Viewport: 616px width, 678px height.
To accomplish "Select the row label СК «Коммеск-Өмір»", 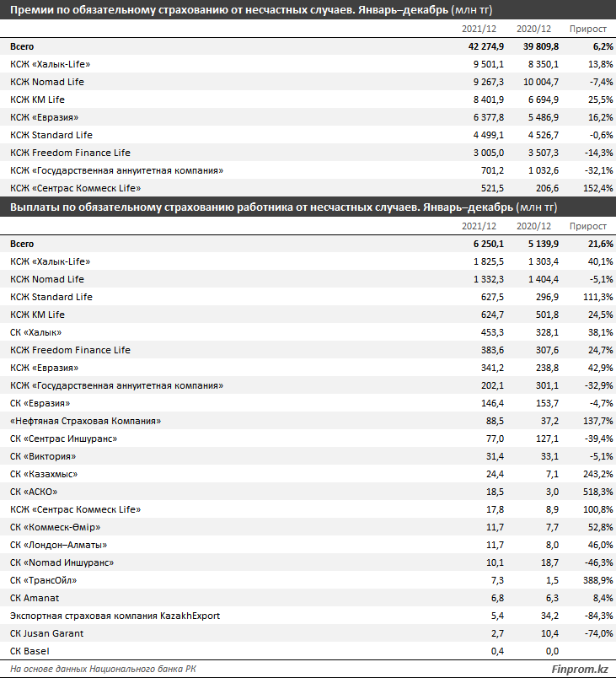I will click(56, 528).
